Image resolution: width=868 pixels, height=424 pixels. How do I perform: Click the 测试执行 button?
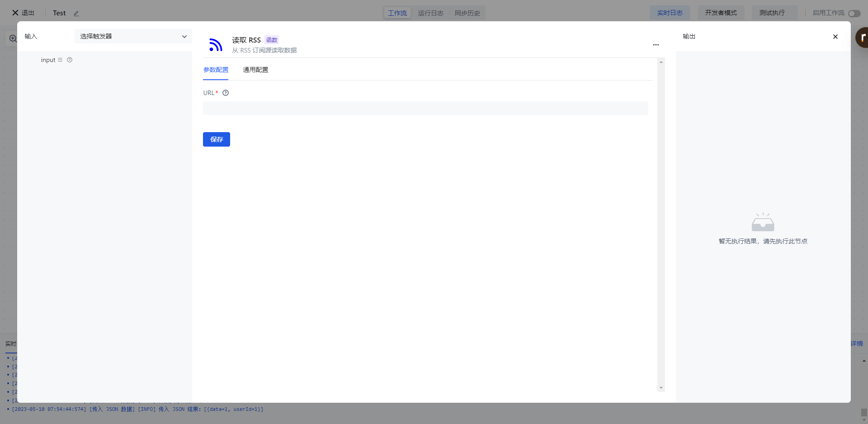772,13
